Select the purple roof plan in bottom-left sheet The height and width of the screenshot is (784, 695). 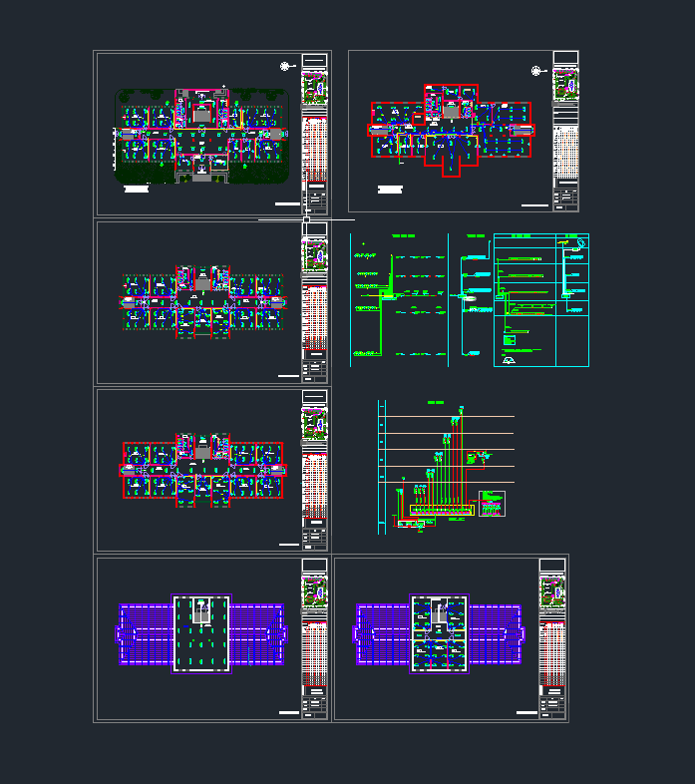pos(201,634)
